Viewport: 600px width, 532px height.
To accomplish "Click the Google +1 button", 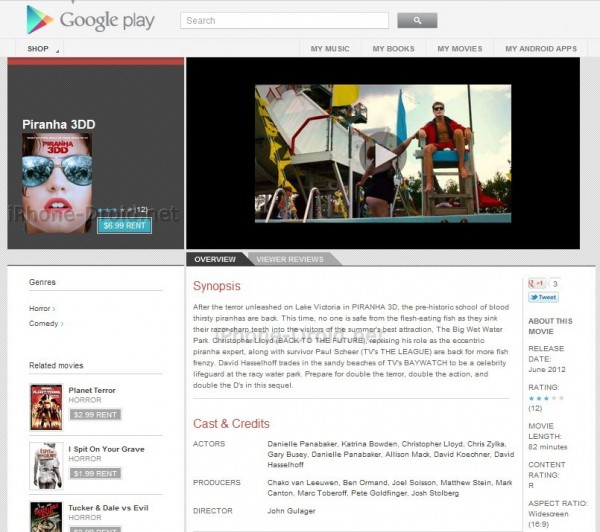I will click(x=537, y=284).
